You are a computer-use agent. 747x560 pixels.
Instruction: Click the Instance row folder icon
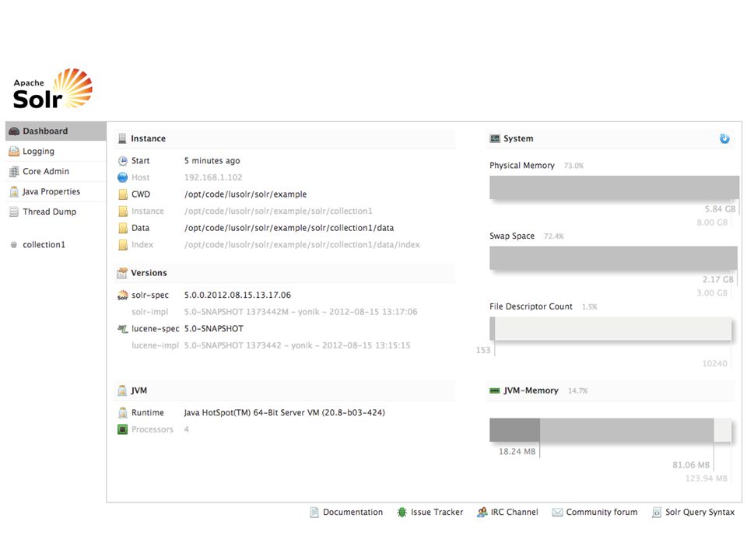pyautogui.click(x=123, y=211)
